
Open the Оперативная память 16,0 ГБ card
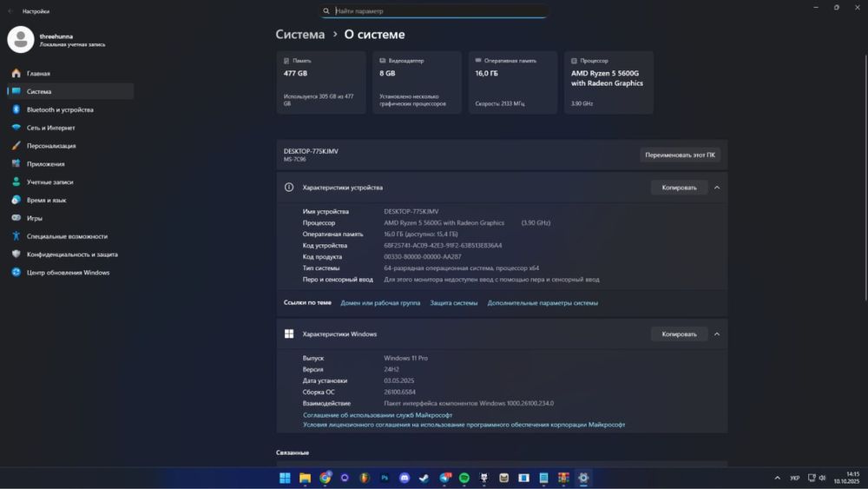point(513,83)
